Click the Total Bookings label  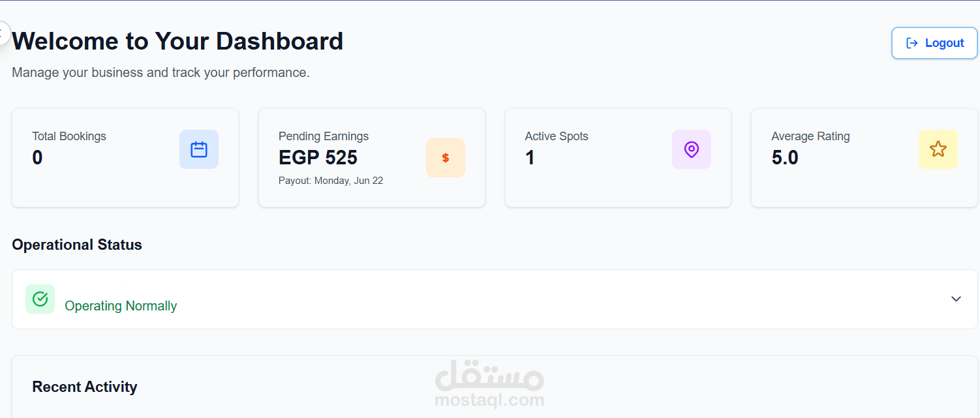tap(69, 136)
